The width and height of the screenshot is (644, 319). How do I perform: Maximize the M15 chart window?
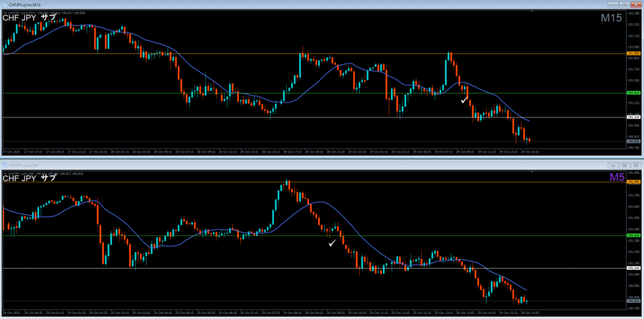(625, 5)
